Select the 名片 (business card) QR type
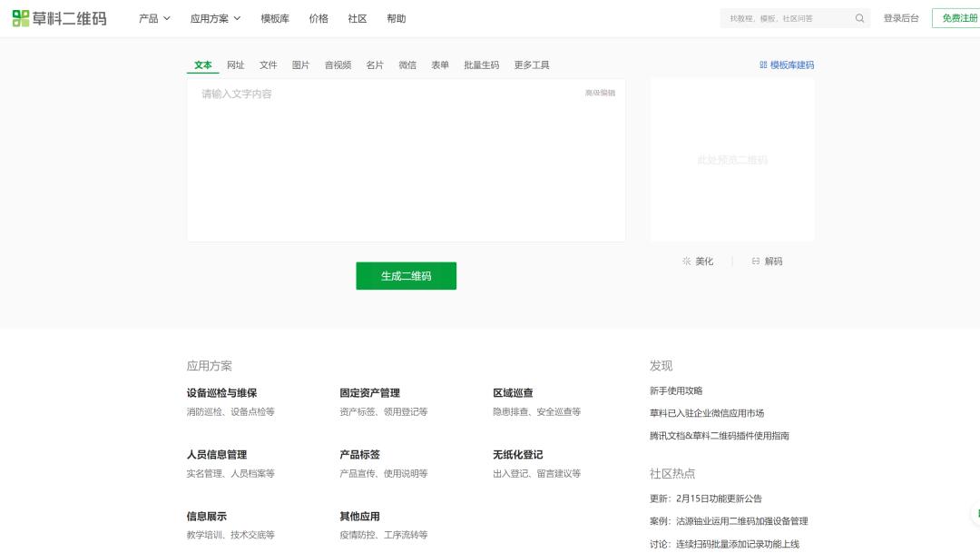The image size is (980, 553). [x=375, y=64]
